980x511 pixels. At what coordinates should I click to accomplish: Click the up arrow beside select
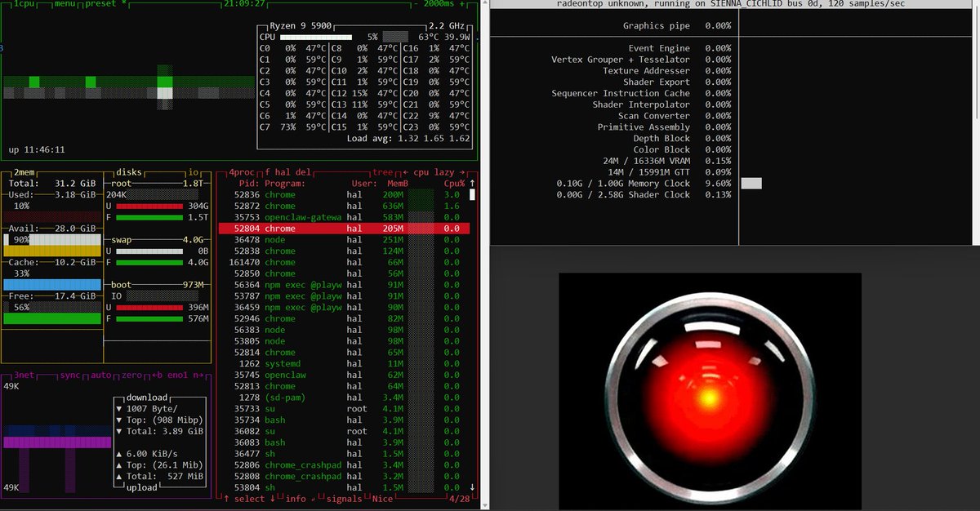pyautogui.click(x=225, y=499)
